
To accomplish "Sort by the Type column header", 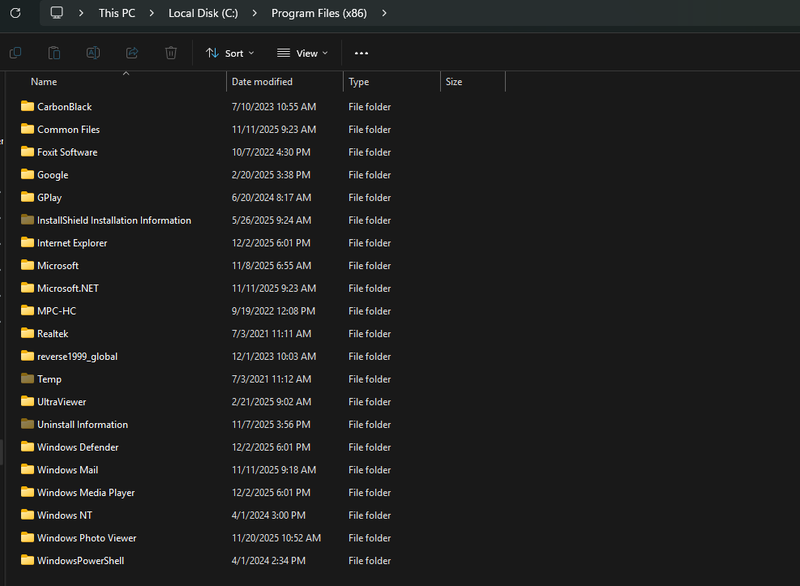I will pyautogui.click(x=359, y=82).
